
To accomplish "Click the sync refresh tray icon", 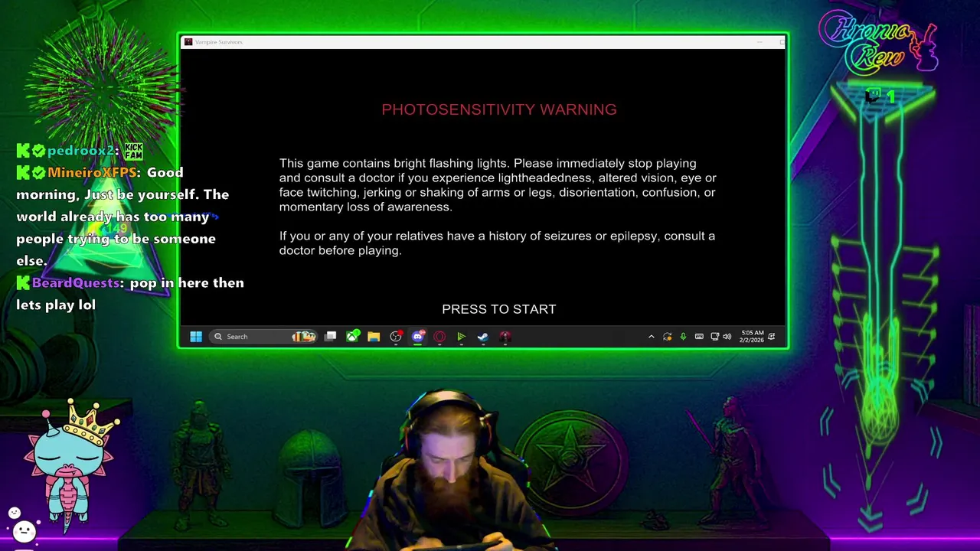I will tap(668, 337).
